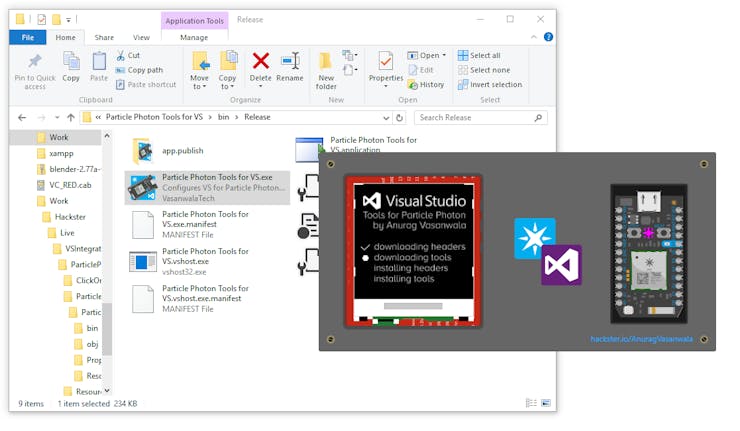The height and width of the screenshot is (431, 740).
Task: Select VC_RED.cab in navigation tree
Action: [64, 185]
